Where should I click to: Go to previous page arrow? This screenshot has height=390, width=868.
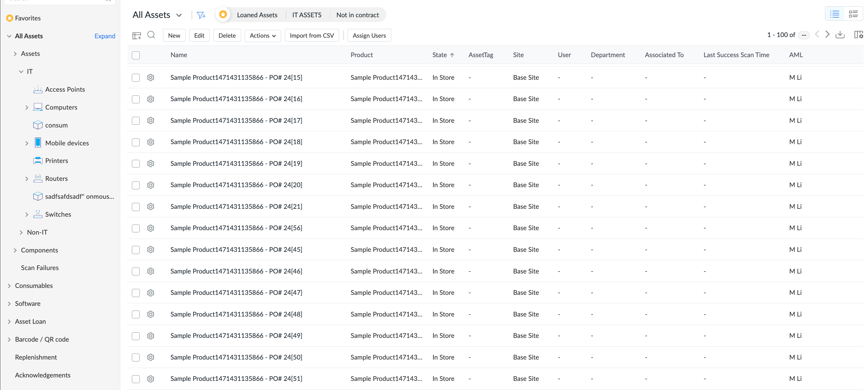tap(817, 35)
